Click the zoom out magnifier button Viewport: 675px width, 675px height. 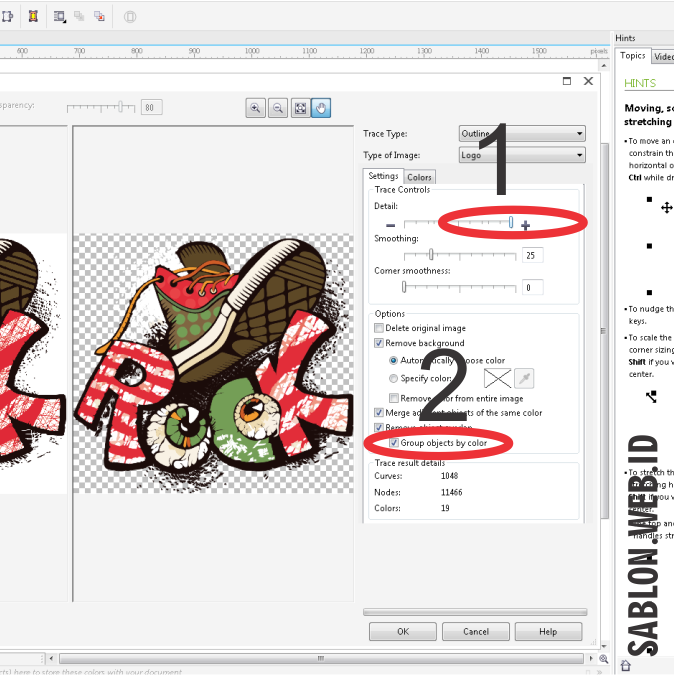[278, 108]
